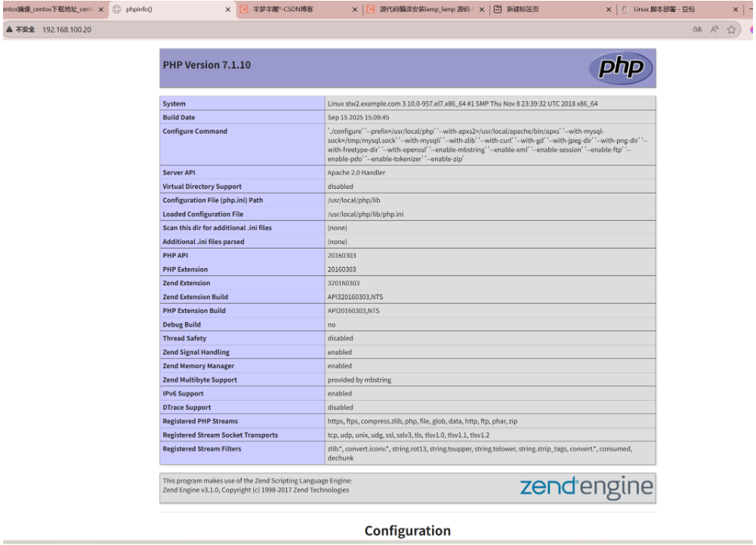
Task: Click the PHP Version 7.1.10 heading
Action: pyautogui.click(x=207, y=65)
